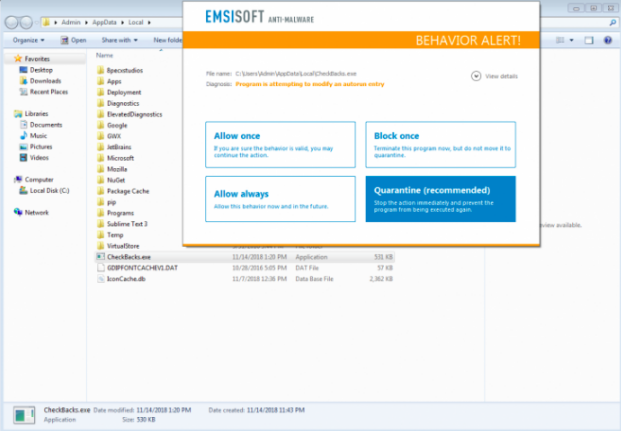Select the 8pecxstudios folder icon
The height and width of the screenshot is (431, 621).
pos(101,71)
